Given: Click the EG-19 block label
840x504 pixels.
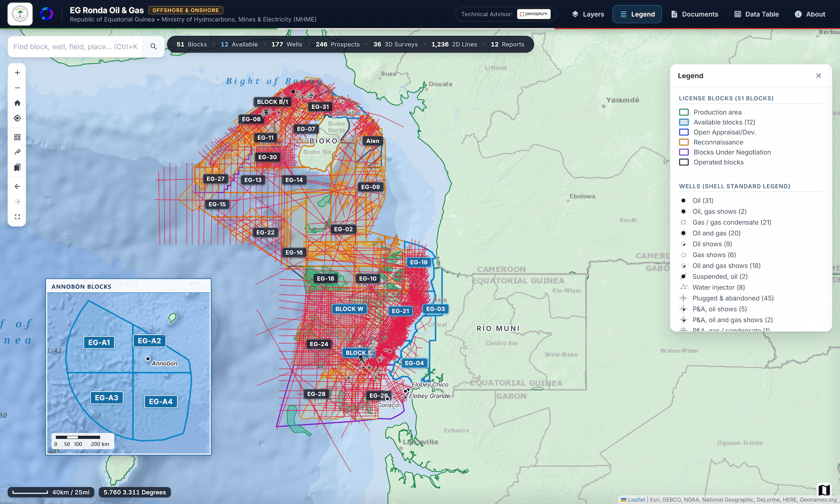Looking at the screenshot, I should [419, 262].
